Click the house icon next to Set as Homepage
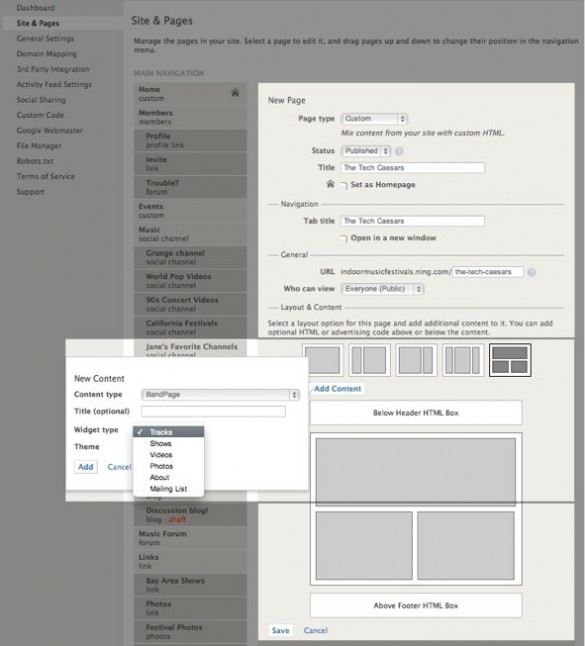This screenshot has height=646, width=585. pos(330,184)
